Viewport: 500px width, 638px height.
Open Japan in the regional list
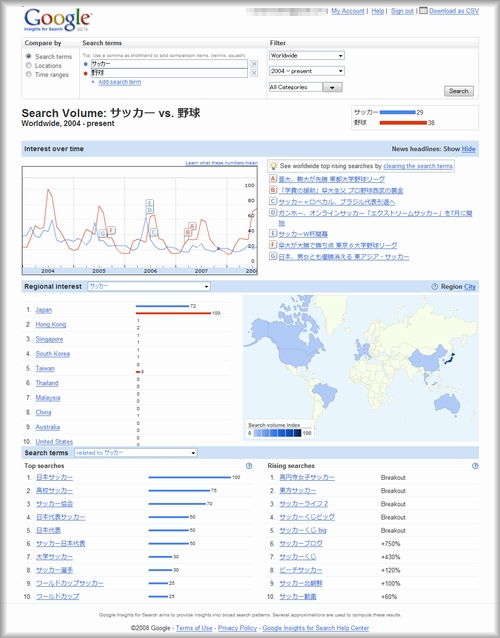click(44, 310)
